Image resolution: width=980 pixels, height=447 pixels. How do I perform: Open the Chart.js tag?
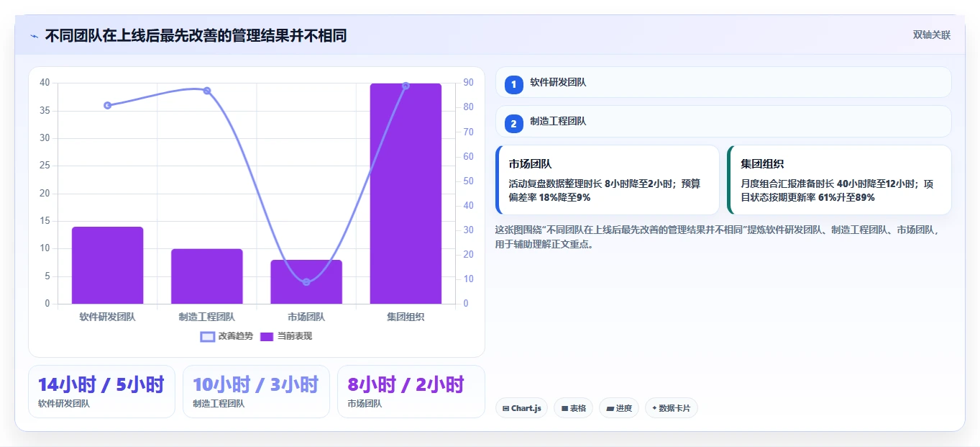coord(521,408)
